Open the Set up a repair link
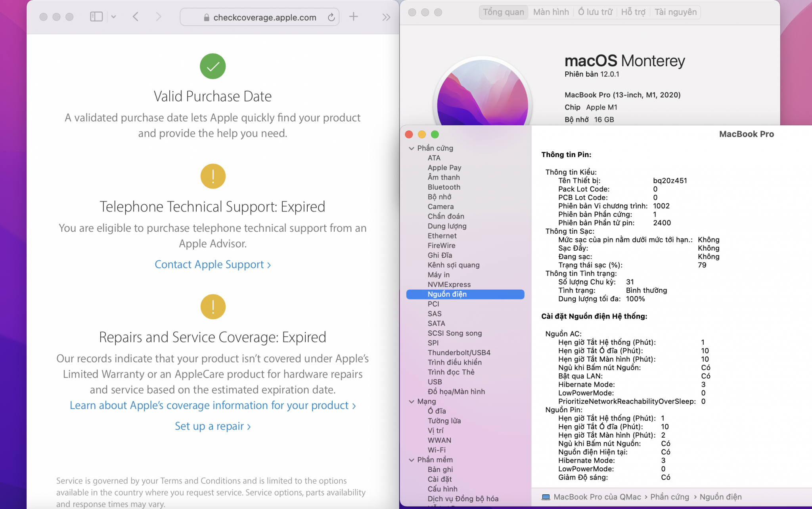 [213, 426]
